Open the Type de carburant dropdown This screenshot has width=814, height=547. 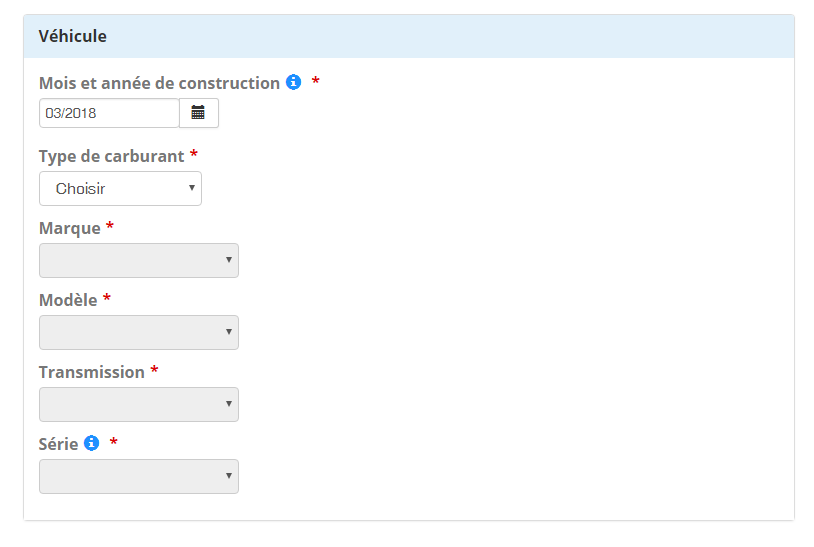[x=120, y=189]
